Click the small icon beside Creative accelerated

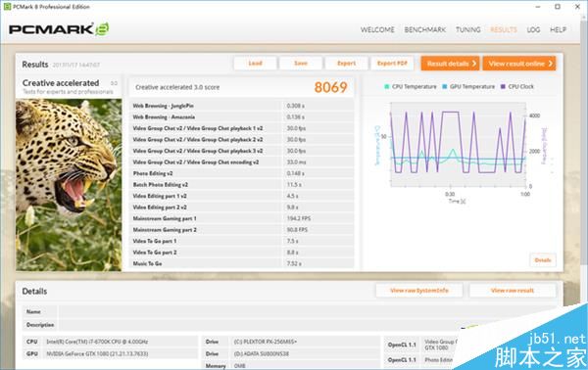(114, 83)
